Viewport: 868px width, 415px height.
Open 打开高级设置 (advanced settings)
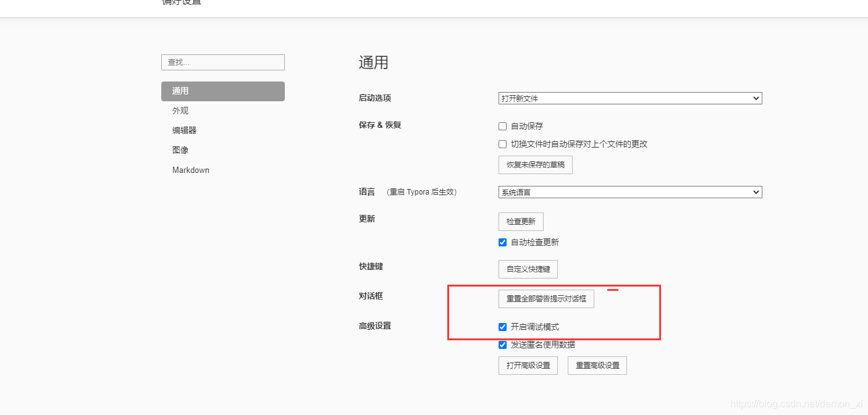click(x=528, y=365)
